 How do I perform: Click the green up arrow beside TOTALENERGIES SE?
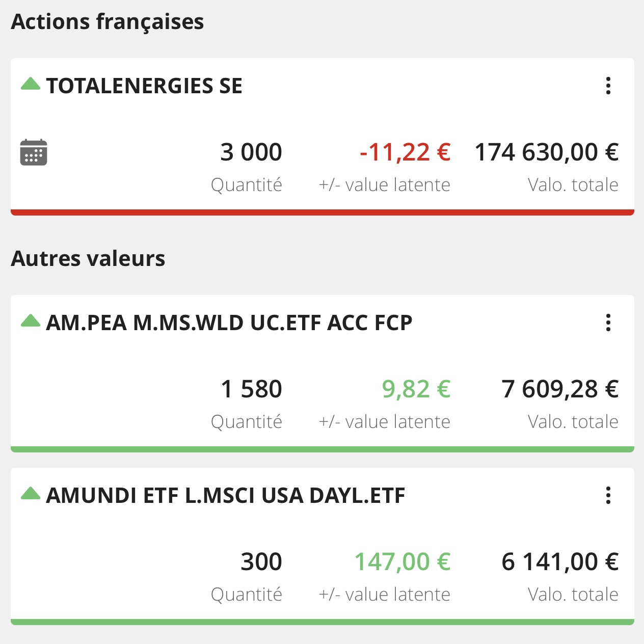point(31,84)
